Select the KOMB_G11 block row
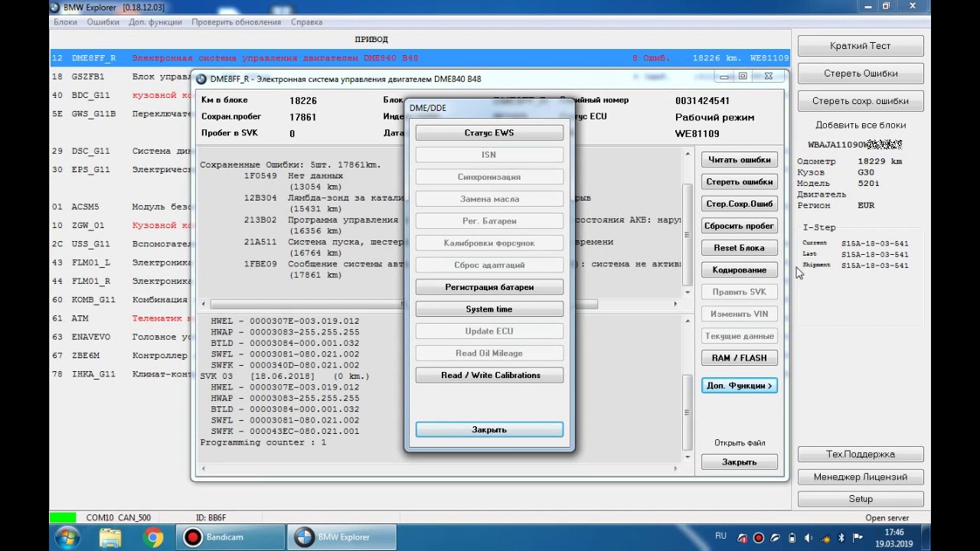The width and height of the screenshot is (980, 551). [x=120, y=300]
